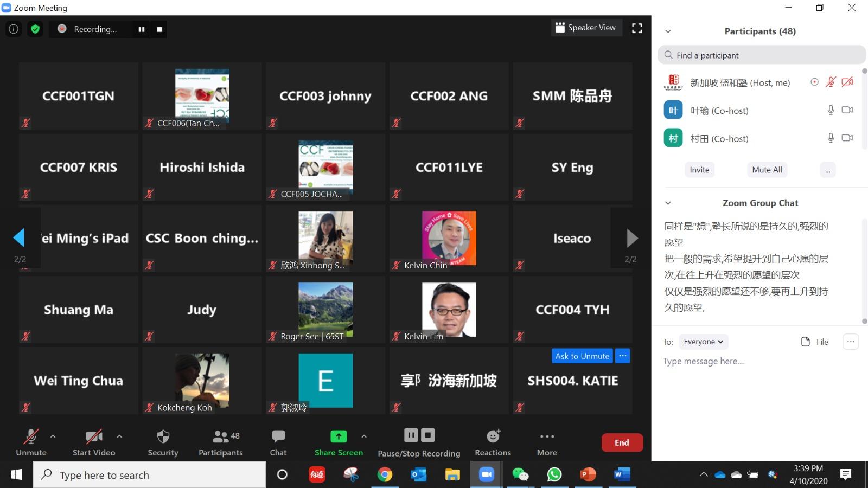Click the Mute All button
This screenshot has width=868, height=488.
click(767, 170)
